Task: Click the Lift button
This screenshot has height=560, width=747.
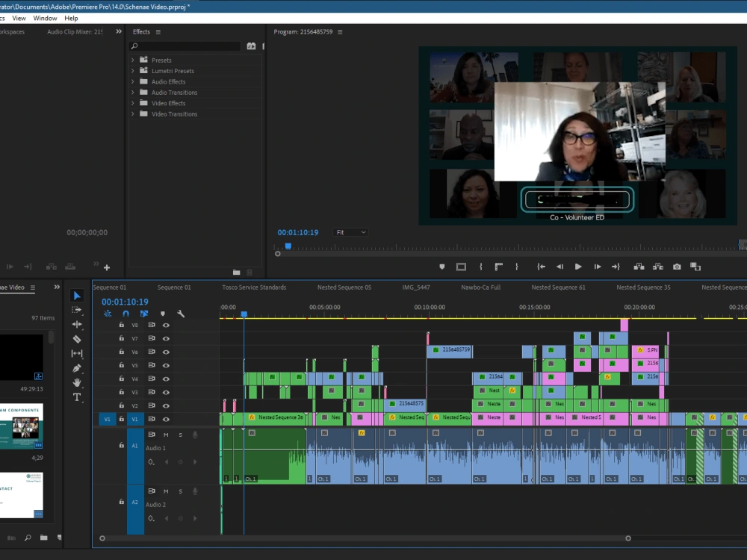Action: 639,267
